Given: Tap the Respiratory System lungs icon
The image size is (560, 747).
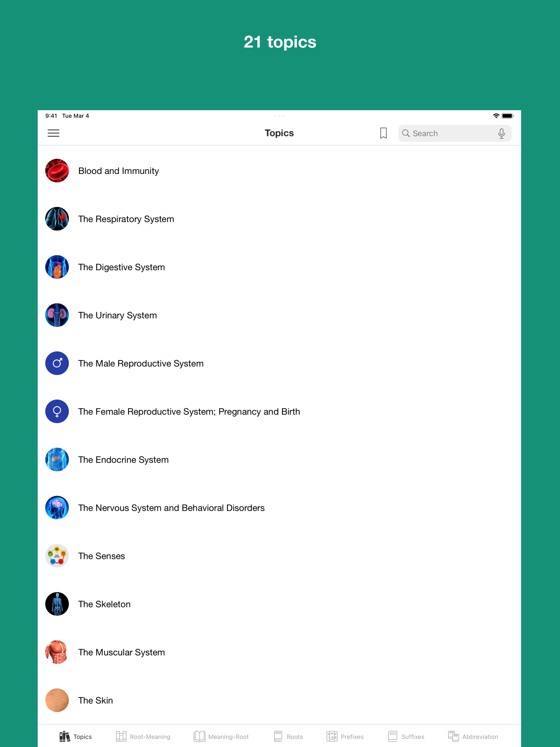Looking at the screenshot, I should (x=57, y=219).
